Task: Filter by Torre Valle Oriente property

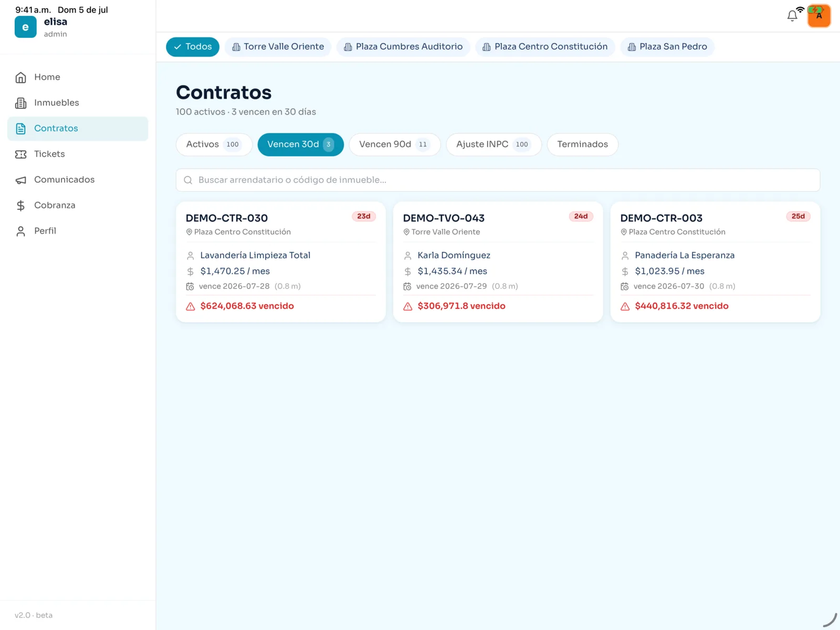Action: point(278,47)
